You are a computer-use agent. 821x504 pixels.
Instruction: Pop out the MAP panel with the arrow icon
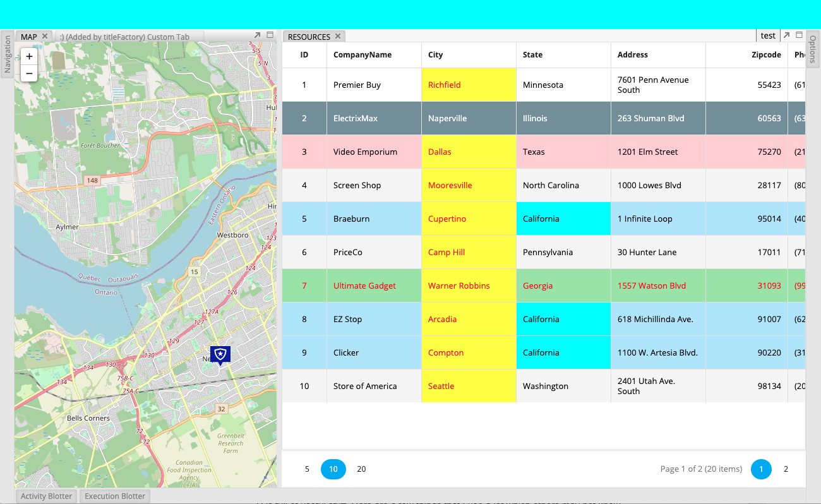point(258,36)
